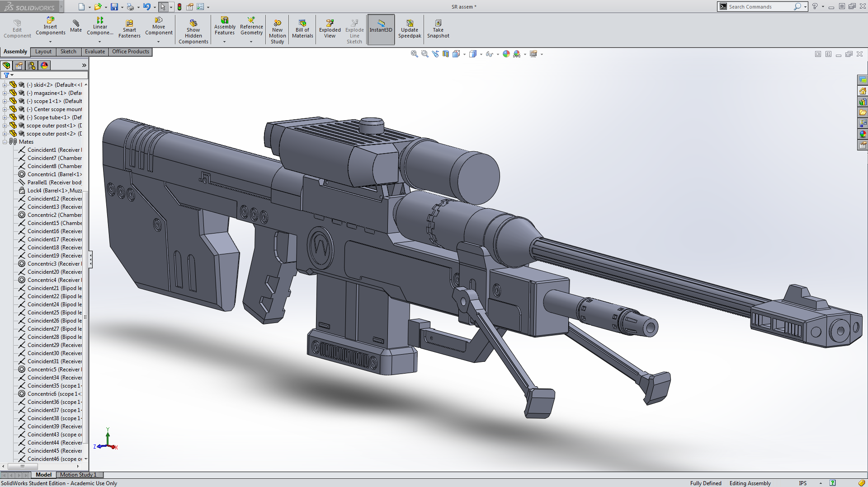Launch Smart Fasteners tool

click(129, 29)
